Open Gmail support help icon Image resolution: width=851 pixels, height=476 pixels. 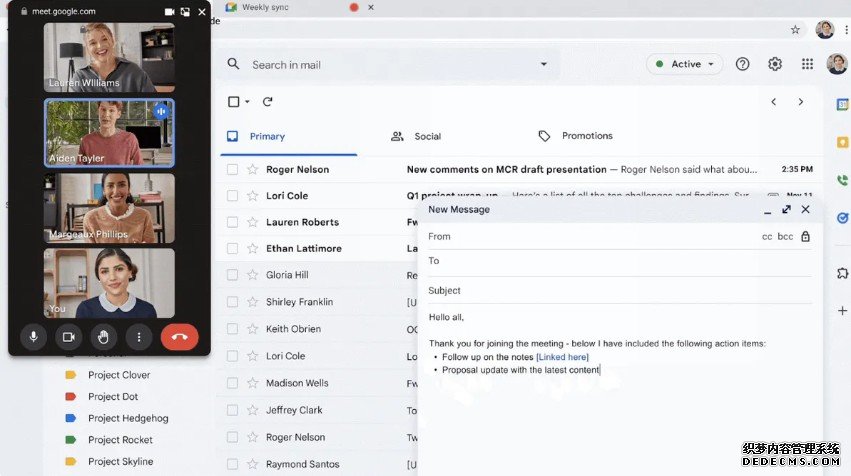[x=742, y=64]
